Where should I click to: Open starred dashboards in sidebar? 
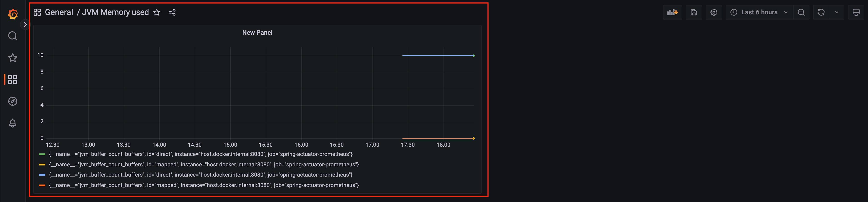(13, 58)
